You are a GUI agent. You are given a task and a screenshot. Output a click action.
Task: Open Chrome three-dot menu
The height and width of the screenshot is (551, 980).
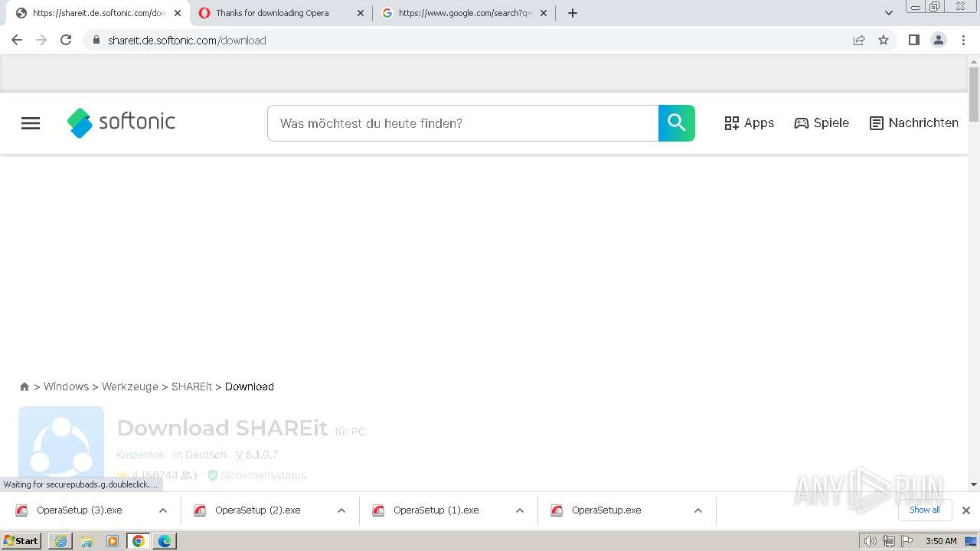pos(964,40)
